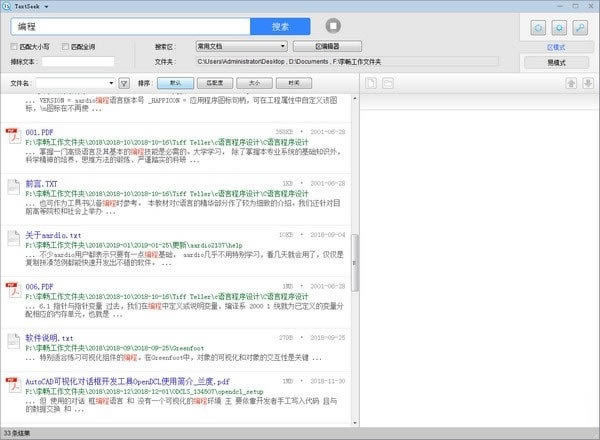Sort results by 匹配度
The width and height of the screenshot is (600, 440).
click(x=212, y=83)
